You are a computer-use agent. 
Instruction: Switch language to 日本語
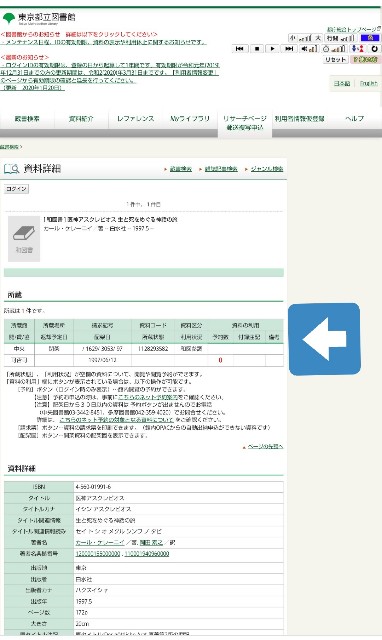[342, 83]
